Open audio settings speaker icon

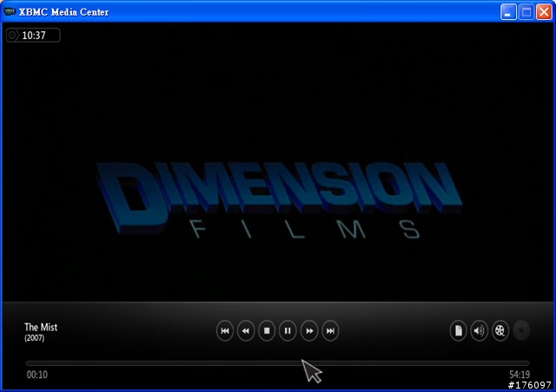point(479,330)
